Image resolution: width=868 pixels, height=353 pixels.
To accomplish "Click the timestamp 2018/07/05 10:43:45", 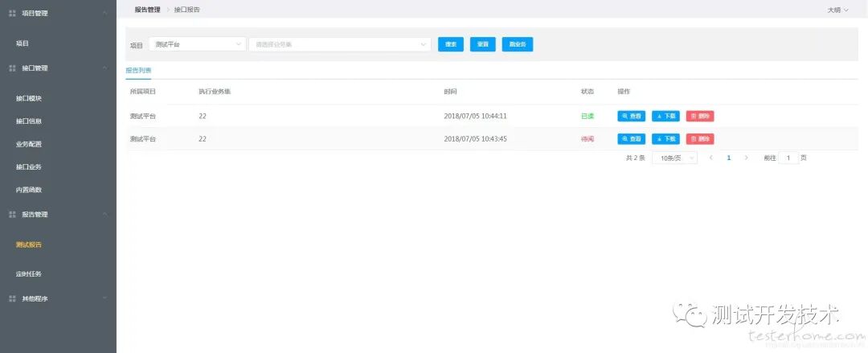I will [x=476, y=139].
